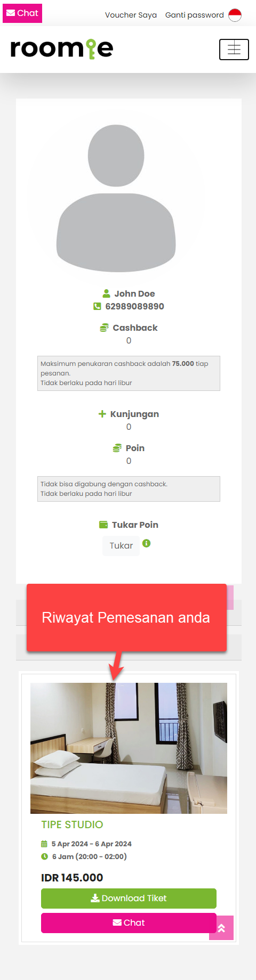The image size is (256, 980).
Task: Open the TIPE STUDIO title link
Action: pos(72,824)
